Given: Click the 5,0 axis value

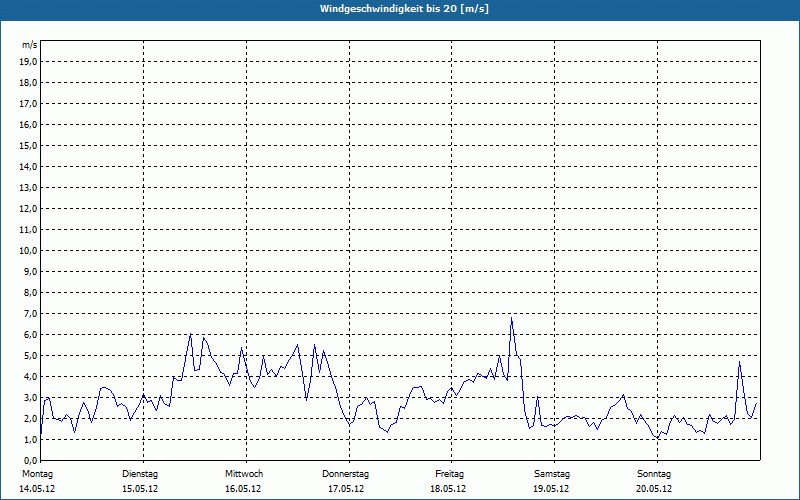Looking at the screenshot, I should 31,356.
